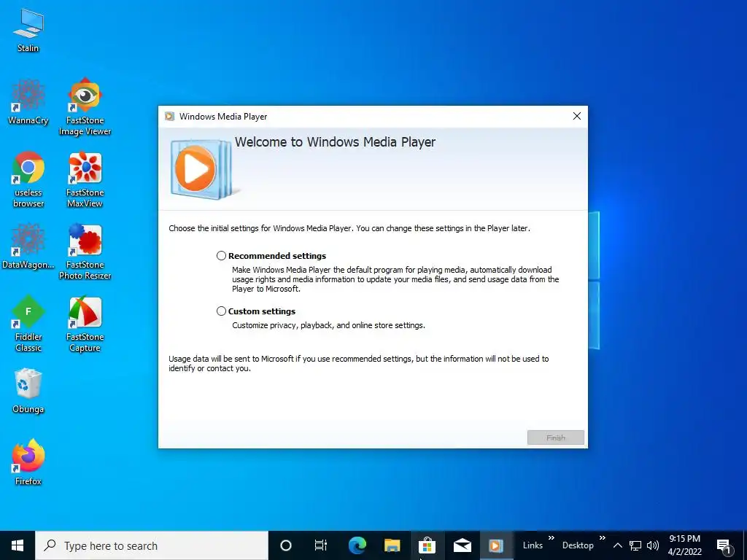Open the Stalin computer desktop icon

pyautogui.click(x=28, y=31)
